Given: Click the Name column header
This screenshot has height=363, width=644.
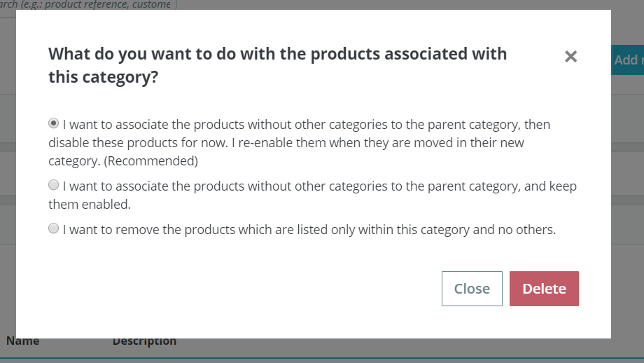Looking at the screenshot, I should coord(23,343).
